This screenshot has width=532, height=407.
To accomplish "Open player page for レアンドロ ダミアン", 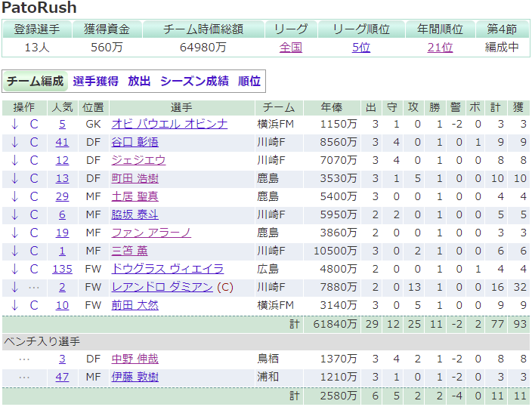I will click(162, 287).
